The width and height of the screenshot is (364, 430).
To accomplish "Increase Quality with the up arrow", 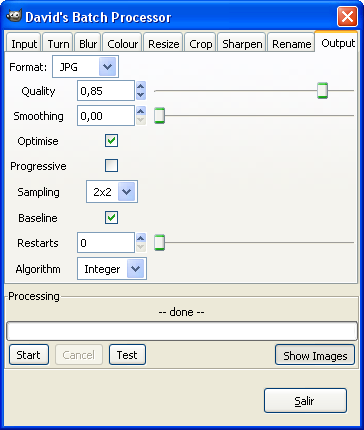I will 141,86.
